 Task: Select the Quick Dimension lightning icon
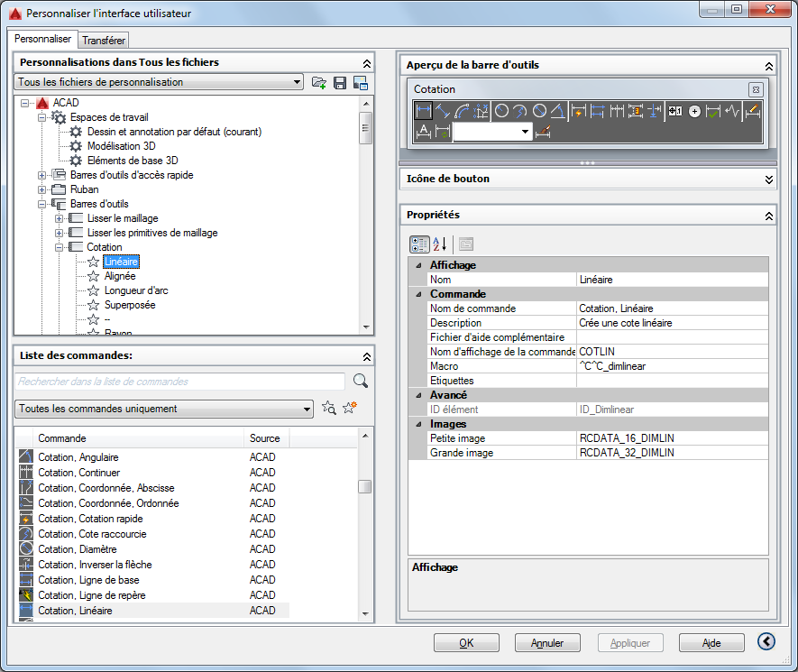coord(579,110)
